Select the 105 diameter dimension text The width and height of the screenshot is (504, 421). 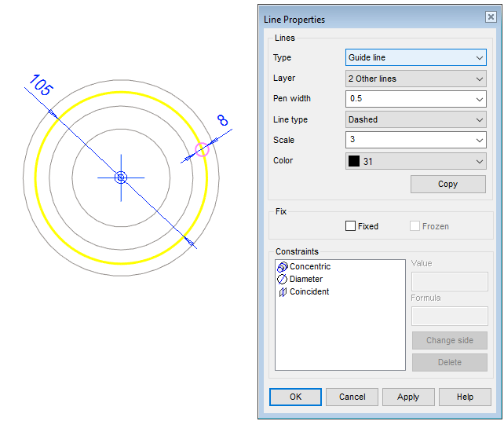41,86
